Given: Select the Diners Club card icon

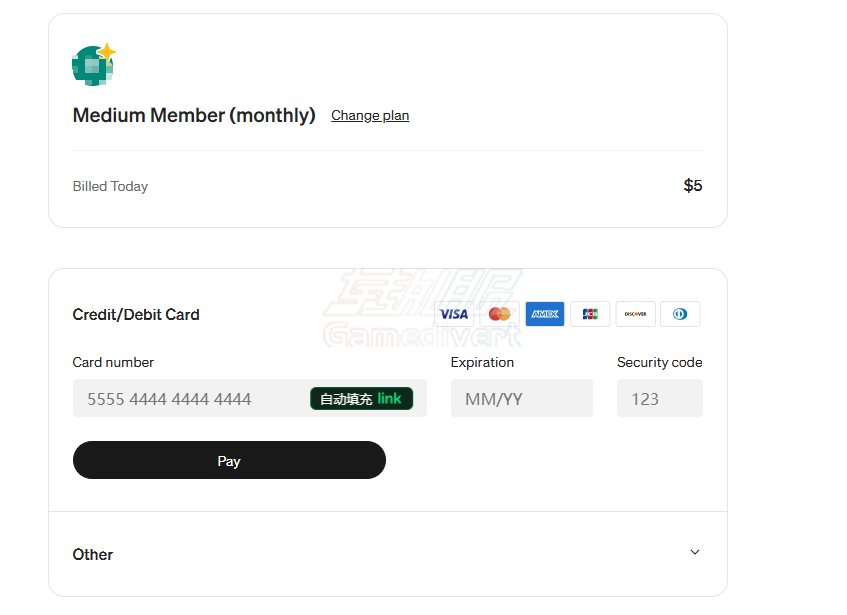Looking at the screenshot, I should click(x=680, y=314).
